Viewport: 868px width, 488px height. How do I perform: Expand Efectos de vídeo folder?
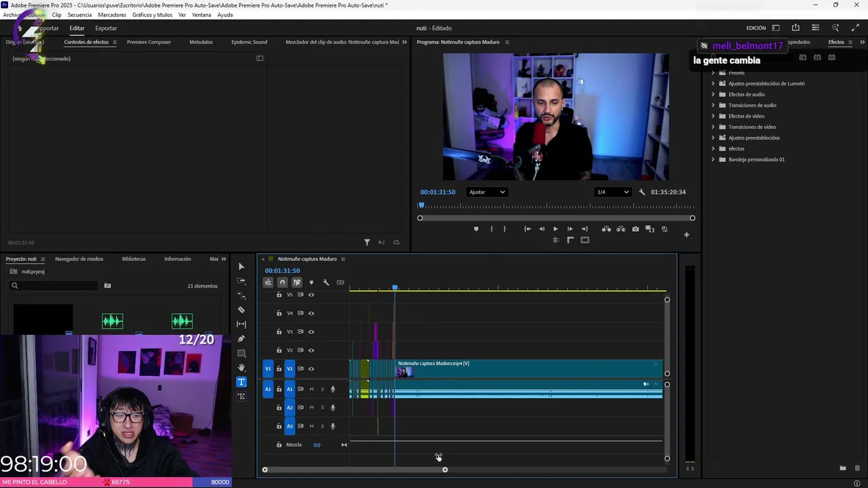[713, 116]
